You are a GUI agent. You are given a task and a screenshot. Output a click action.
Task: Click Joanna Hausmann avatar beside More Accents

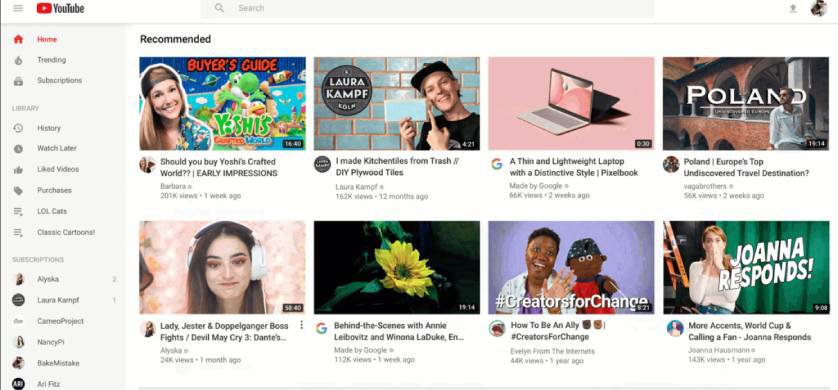(675, 328)
